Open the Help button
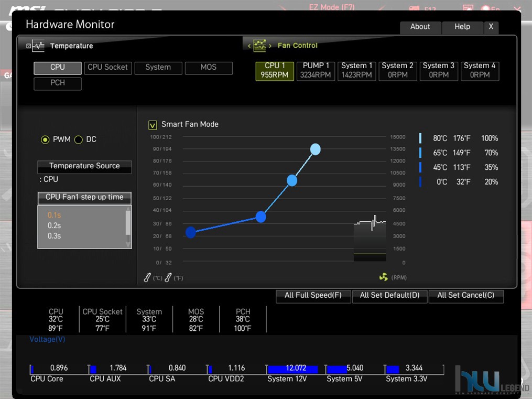This screenshot has width=532, height=399. pyautogui.click(x=462, y=27)
